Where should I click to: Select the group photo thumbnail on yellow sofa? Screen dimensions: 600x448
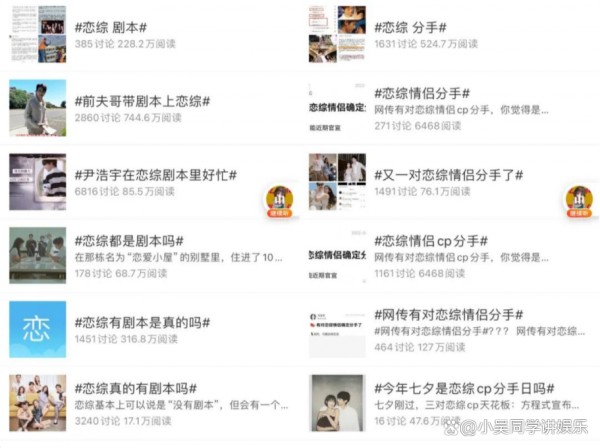tap(38, 403)
